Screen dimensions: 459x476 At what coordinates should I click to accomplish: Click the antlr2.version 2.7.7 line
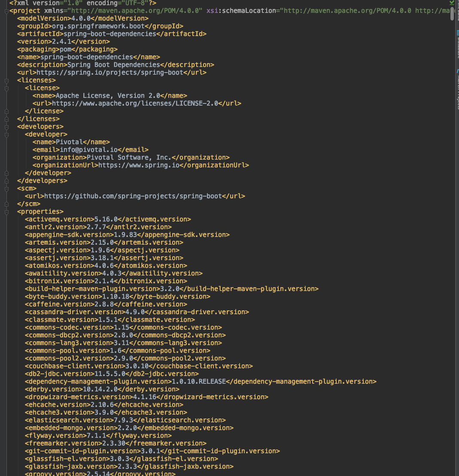point(98,227)
